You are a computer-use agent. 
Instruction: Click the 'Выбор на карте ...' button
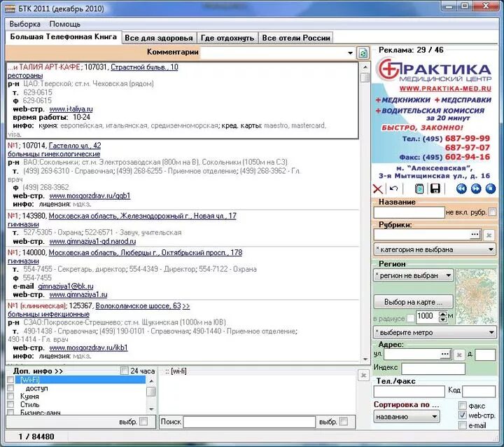414,302
